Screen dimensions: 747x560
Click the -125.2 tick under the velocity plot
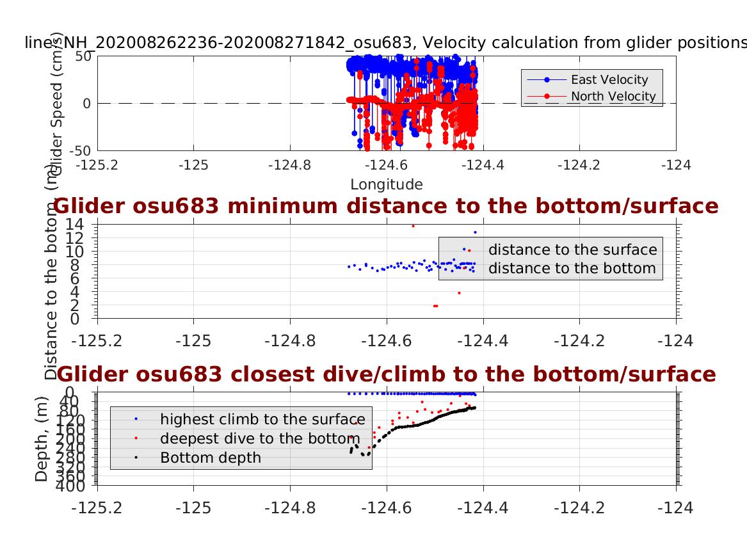point(97,165)
